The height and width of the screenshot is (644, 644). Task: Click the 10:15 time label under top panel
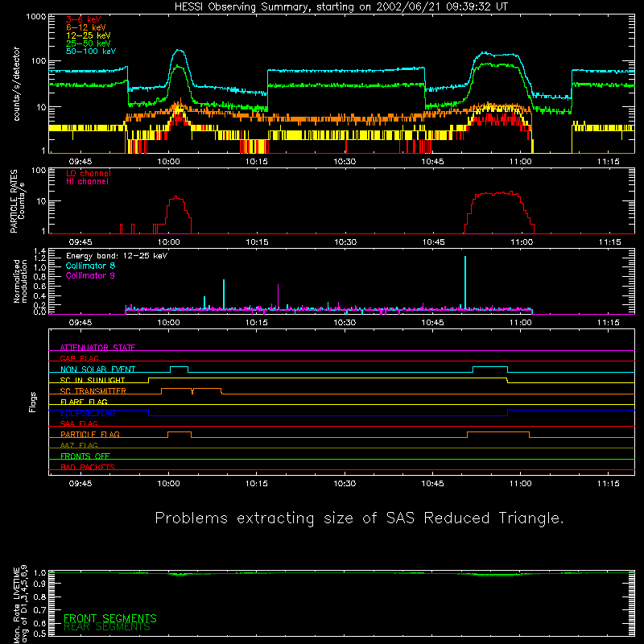(257, 162)
